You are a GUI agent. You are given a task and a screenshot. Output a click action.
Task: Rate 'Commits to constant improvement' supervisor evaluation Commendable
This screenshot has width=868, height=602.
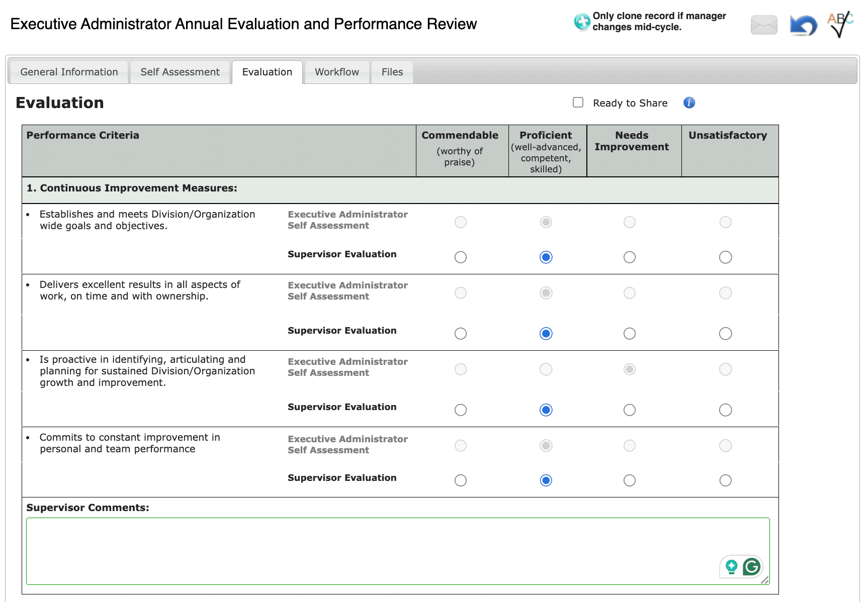[x=461, y=480]
